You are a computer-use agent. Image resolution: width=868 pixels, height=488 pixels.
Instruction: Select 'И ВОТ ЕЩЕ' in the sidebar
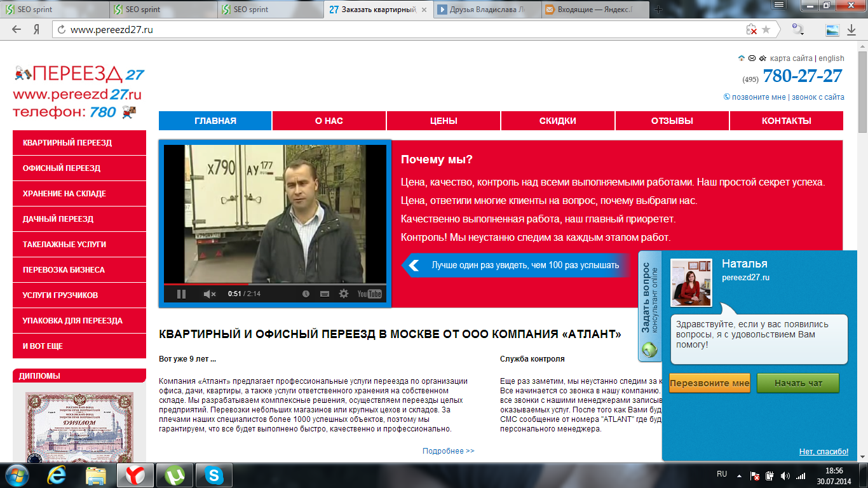(79, 346)
